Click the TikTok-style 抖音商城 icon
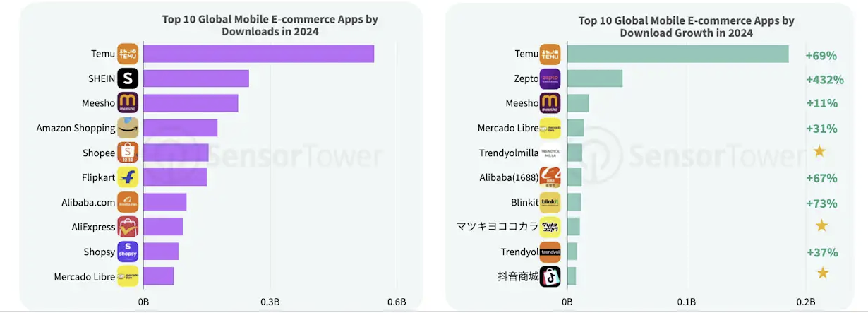This screenshot has width=868, height=313. point(550,276)
